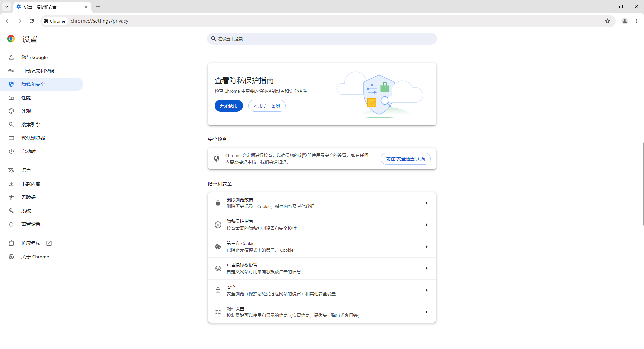This screenshot has width=644, height=349.
Task: Click the 开始使用 button
Action: click(x=228, y=105)
